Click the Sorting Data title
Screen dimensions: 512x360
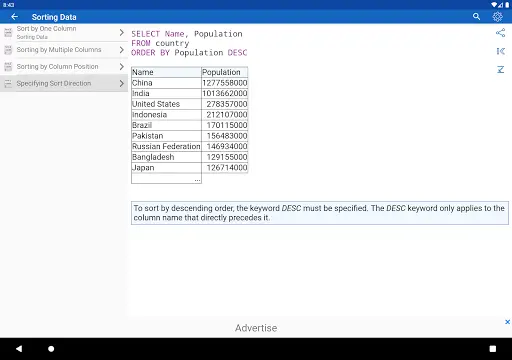[x=54, y=17]
